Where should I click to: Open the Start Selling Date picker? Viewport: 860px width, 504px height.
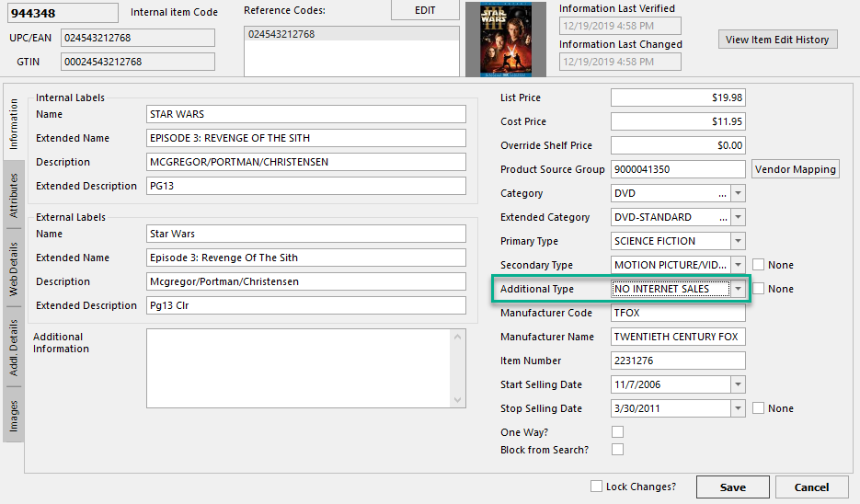click(739, 384)
